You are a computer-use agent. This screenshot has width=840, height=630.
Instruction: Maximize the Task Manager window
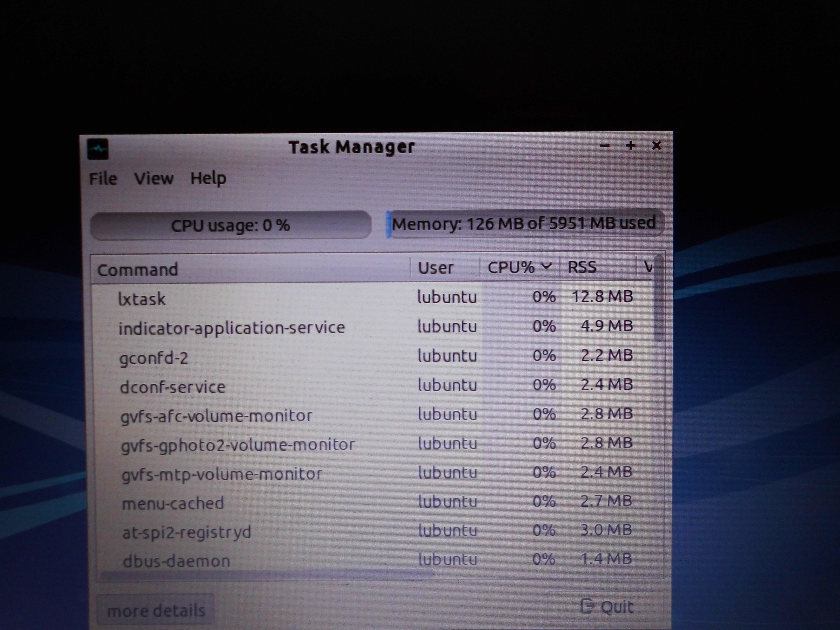click(x=631, y=146)
